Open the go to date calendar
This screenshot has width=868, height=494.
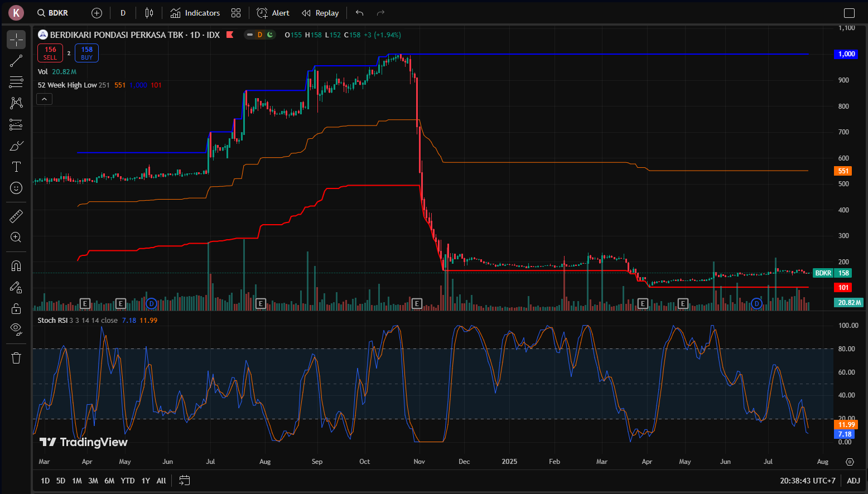point(185,481)
